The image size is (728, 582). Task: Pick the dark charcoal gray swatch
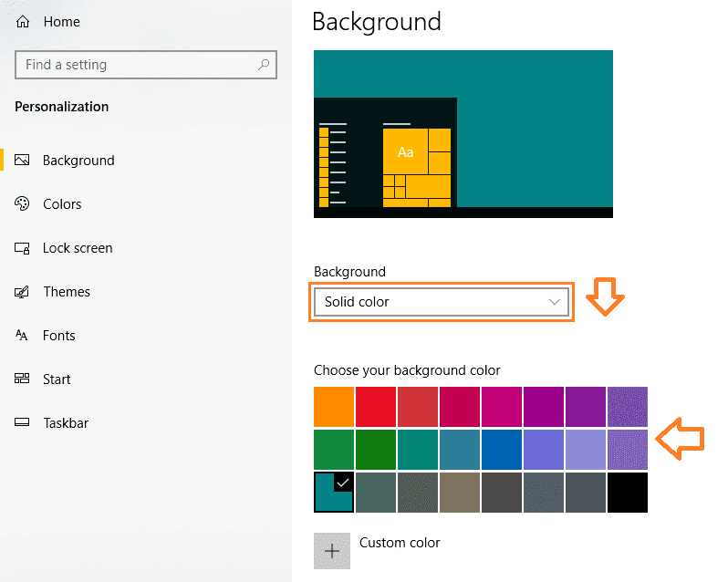(x=502, y=493)
